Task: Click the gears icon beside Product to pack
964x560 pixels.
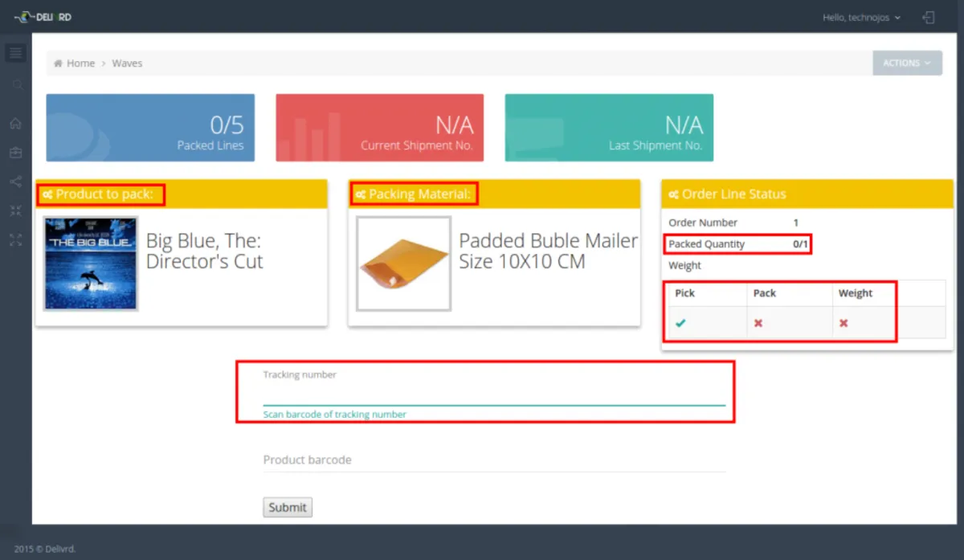Action: point(48,194)
